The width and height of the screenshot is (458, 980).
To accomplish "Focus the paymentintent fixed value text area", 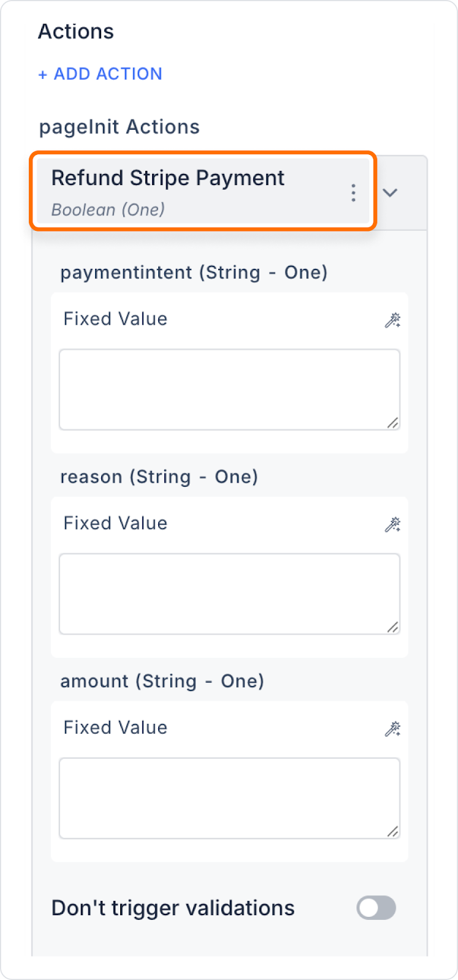I will 229,390.
